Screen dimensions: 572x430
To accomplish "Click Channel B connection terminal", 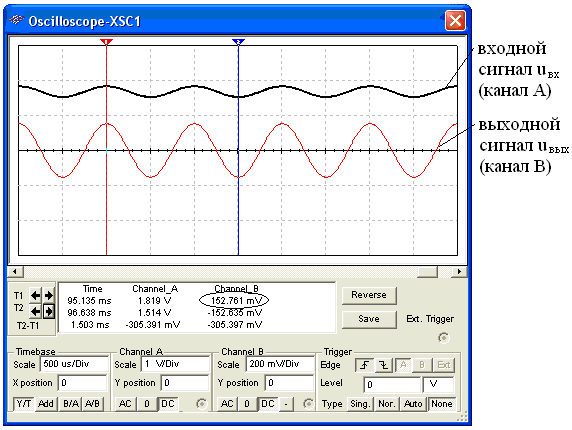I will 308,404.
